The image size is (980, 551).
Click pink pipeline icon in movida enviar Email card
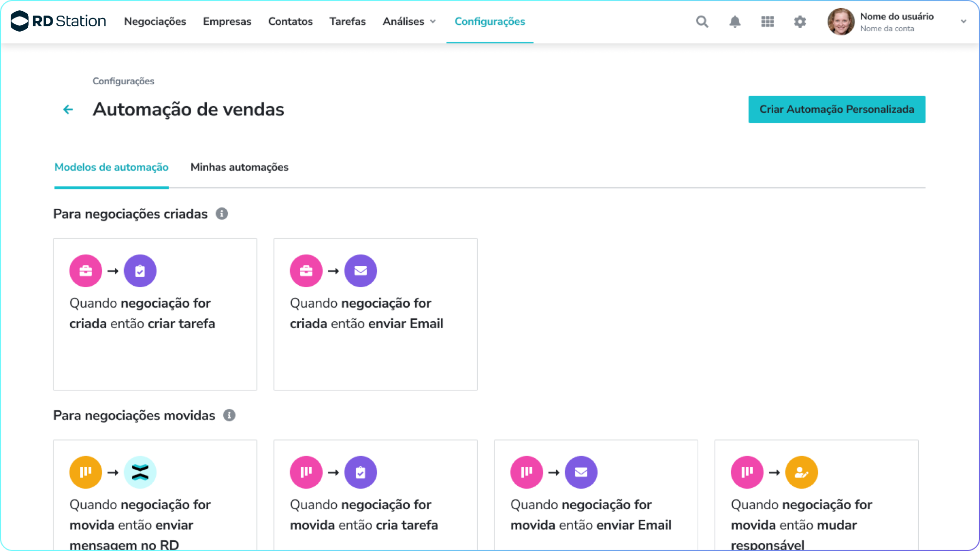coord(526,472)
